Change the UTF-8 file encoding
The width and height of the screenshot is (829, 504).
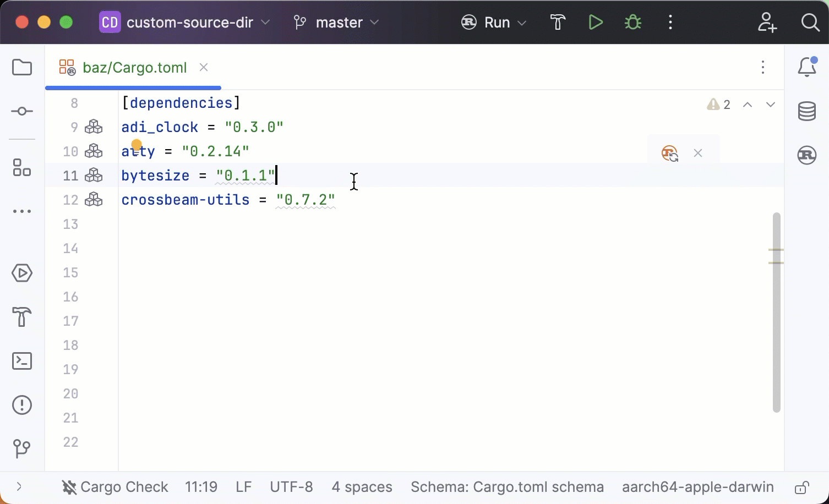291,487
